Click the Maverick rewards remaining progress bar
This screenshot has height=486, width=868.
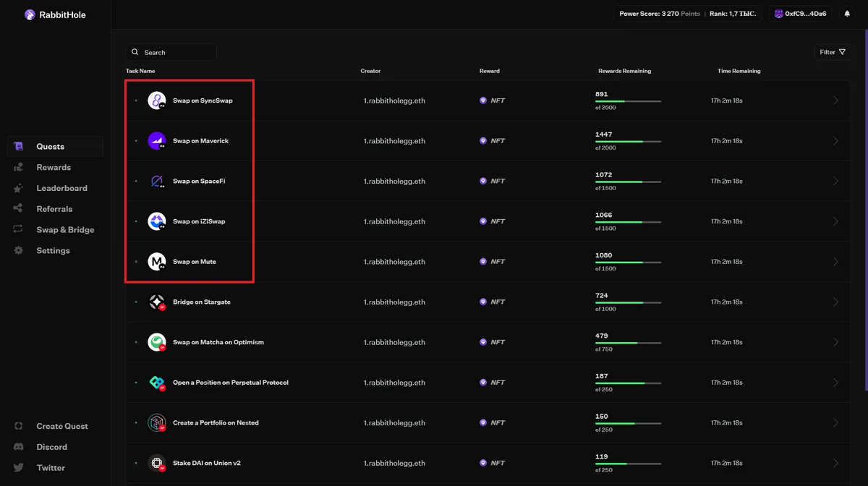pos(628,142)
